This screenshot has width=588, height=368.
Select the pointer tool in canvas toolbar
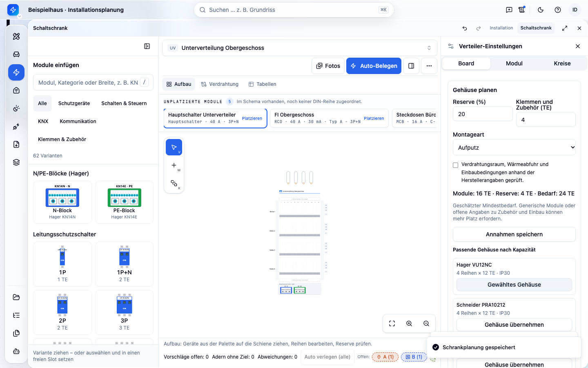pyautogui.click(x=174, y=147)
